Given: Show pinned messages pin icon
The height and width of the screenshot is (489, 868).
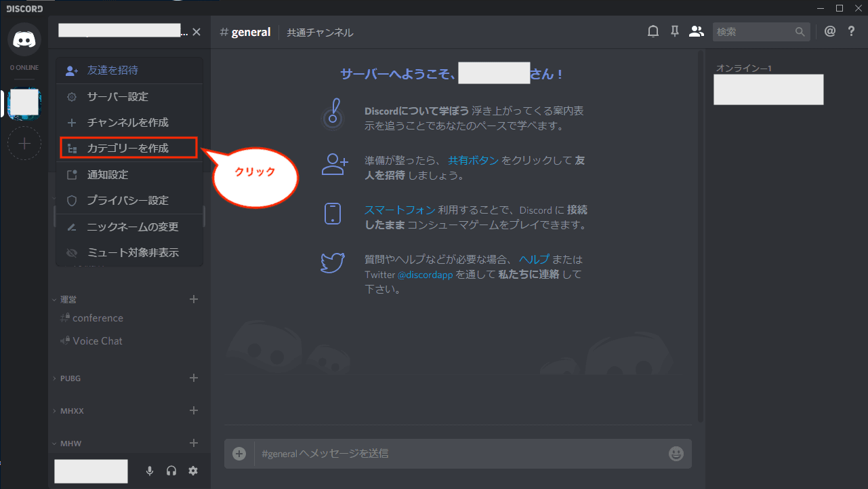Looking at the screenshot, I should coord(674,31).
